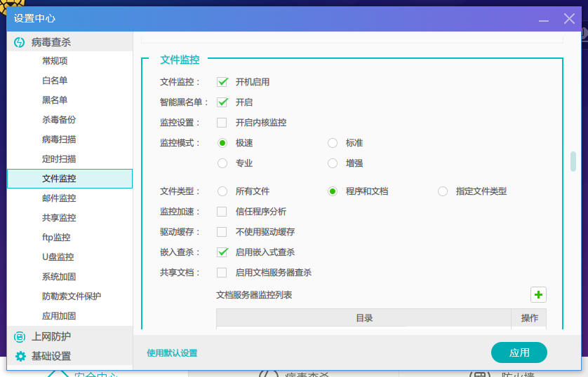Open 邮件监控 settings page
This screenshot has height=377, width=588.
(x=59, y=198)
